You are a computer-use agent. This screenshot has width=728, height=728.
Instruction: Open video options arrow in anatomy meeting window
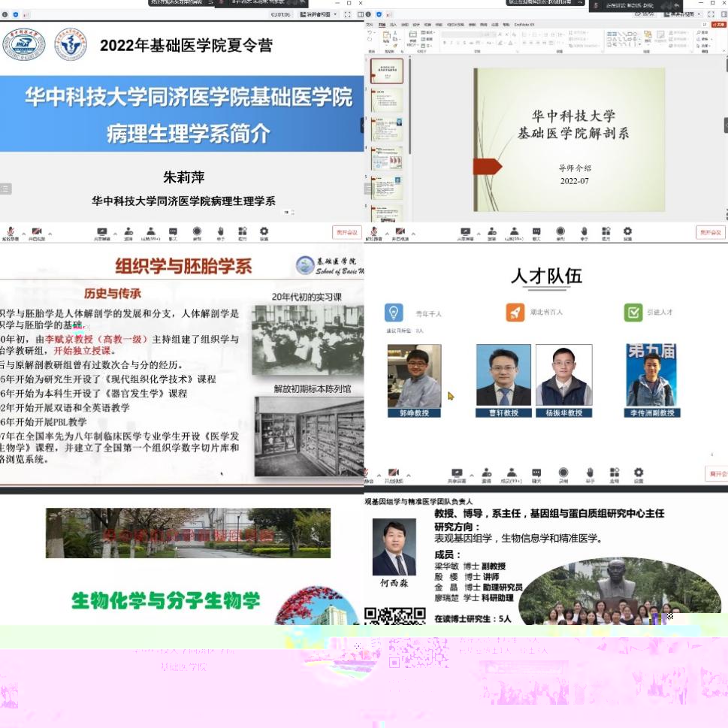[x=413, y=234]
